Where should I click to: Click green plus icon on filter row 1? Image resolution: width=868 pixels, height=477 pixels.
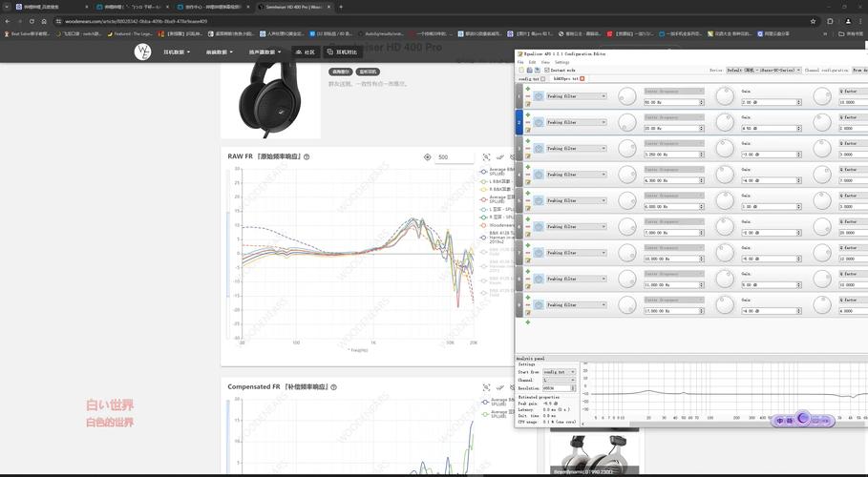pos(528,89)
